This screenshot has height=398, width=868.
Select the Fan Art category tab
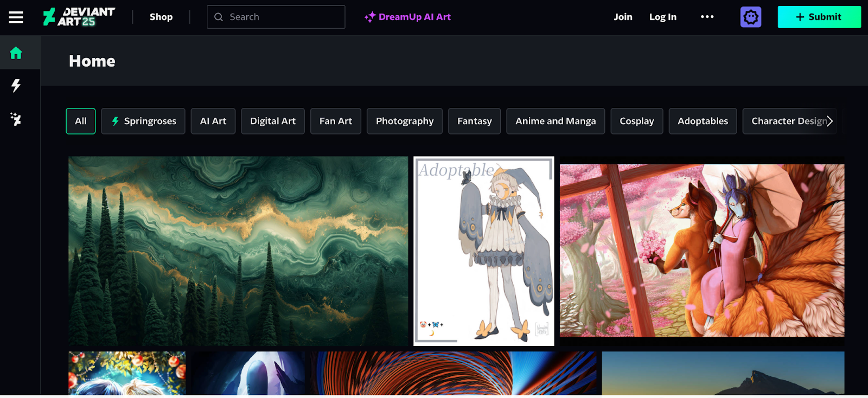(x=336, y=121)
